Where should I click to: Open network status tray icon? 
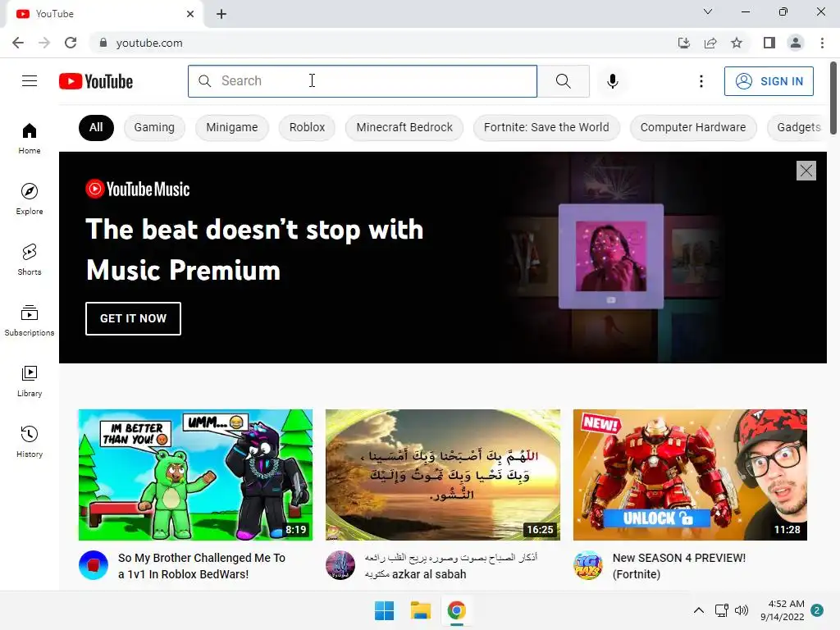coord(721,610)
